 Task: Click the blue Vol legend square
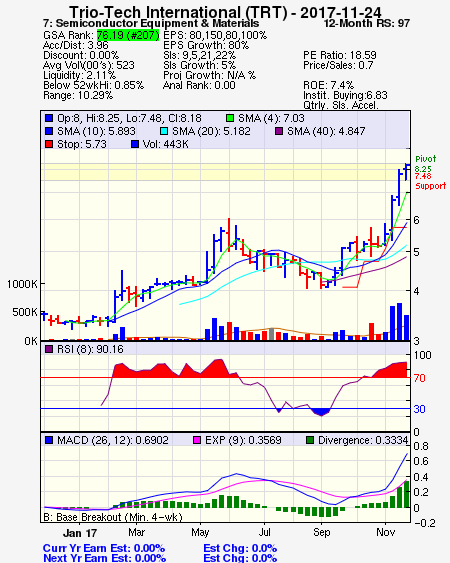(135, 144)
